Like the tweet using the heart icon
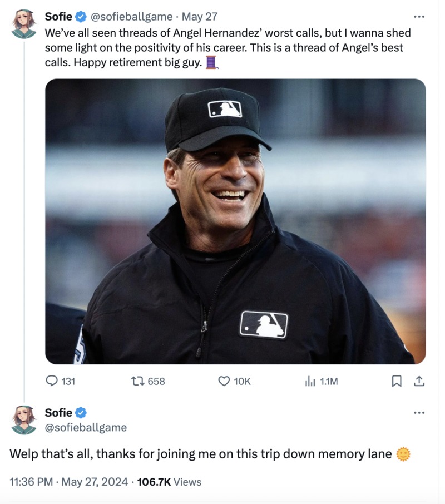 222,382
